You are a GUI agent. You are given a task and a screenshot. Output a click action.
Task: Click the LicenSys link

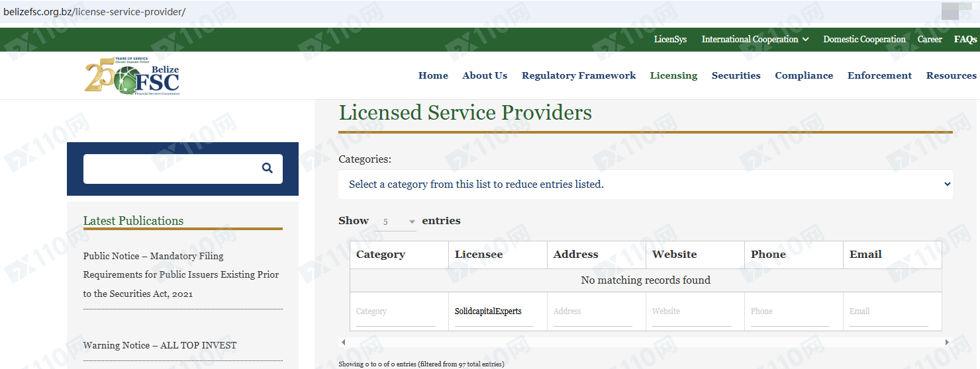click(670, 40)
